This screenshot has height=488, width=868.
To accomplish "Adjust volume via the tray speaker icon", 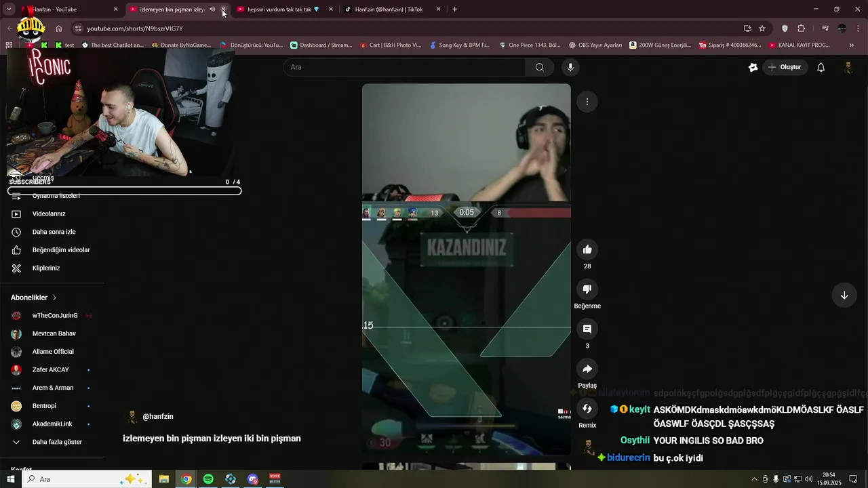I will coord(808,479).
